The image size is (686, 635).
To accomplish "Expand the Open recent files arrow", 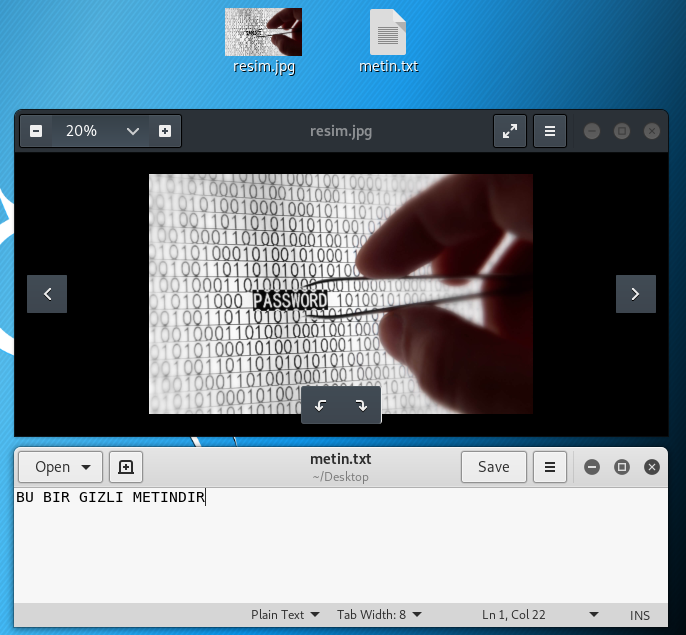I will [87, 467].
